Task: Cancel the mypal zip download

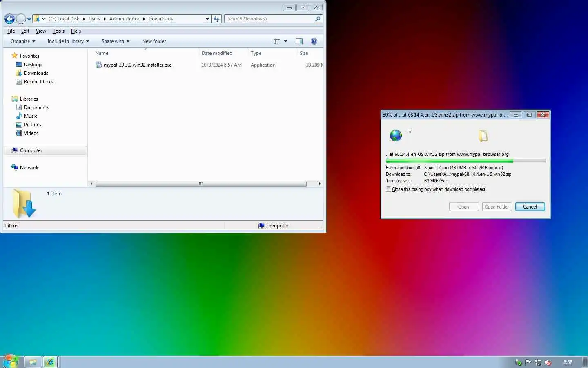Action: tap(530, 207)
